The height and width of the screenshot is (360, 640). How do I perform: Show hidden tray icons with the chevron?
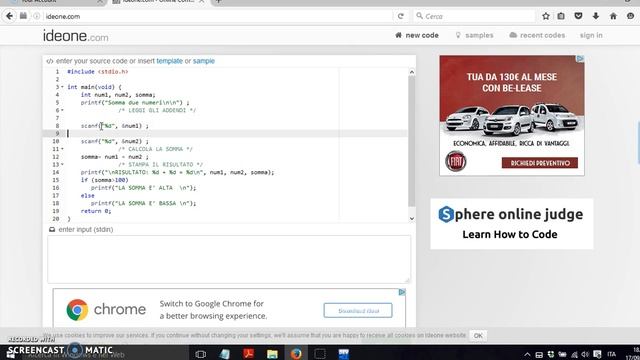coord(527,354)
